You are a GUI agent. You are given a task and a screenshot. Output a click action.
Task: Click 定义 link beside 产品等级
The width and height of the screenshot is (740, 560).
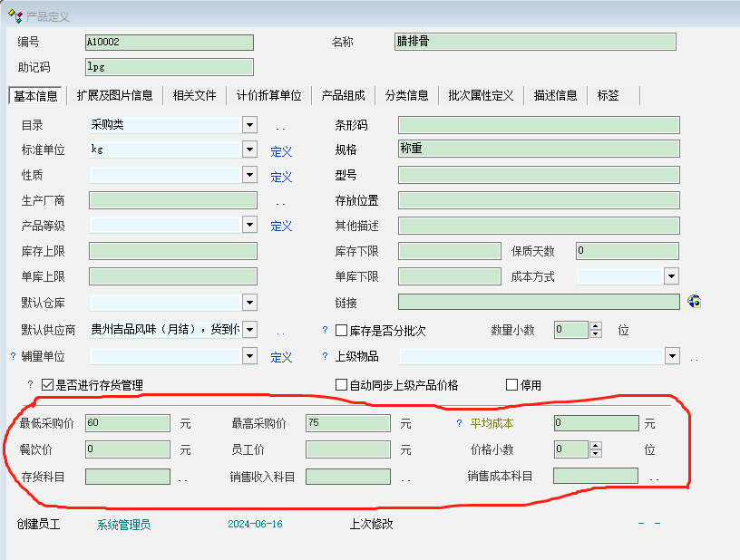pyautogui.click(x=281, y=227)
